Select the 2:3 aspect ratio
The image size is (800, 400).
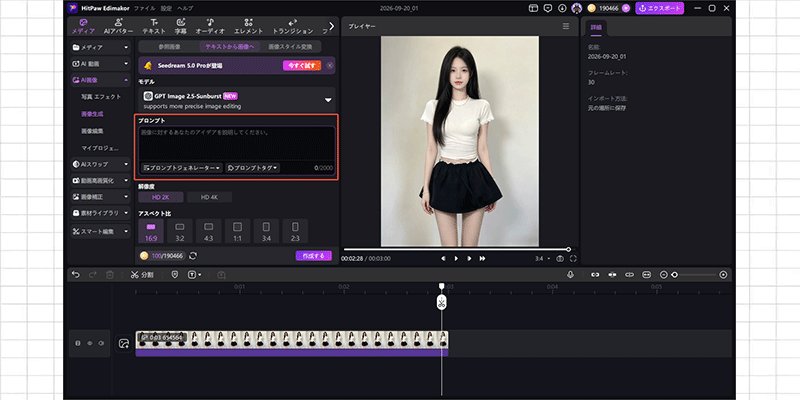click(295, 231)
